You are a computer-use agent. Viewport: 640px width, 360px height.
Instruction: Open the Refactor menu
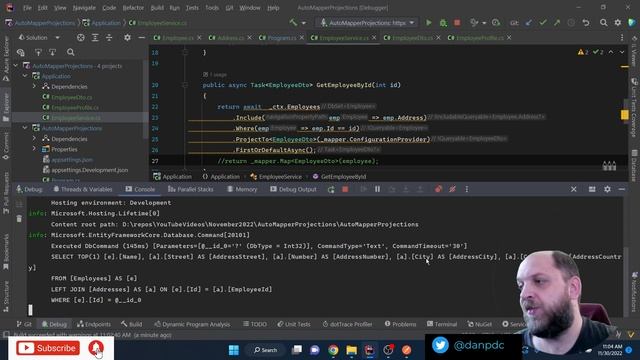click(133, 8)
